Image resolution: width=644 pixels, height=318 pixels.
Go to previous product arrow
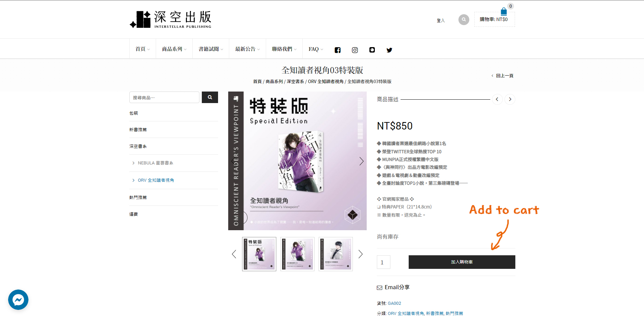pos(497,99)
